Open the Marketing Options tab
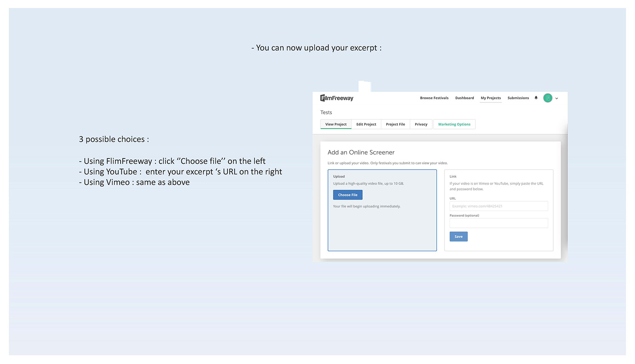The width and height of the screenshot is (635, 364). (454, 124)
